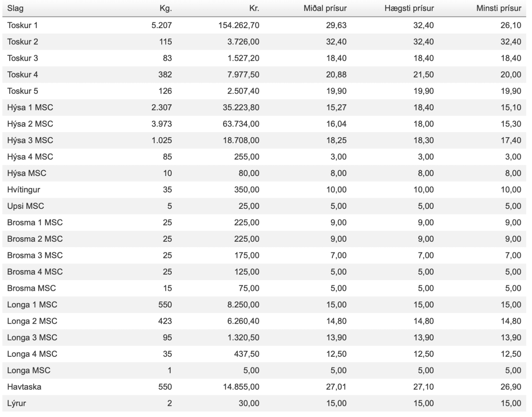Viewport: 532px width, 417px height.
Task: Click the Lýrur row label
Action: point(17,403)
